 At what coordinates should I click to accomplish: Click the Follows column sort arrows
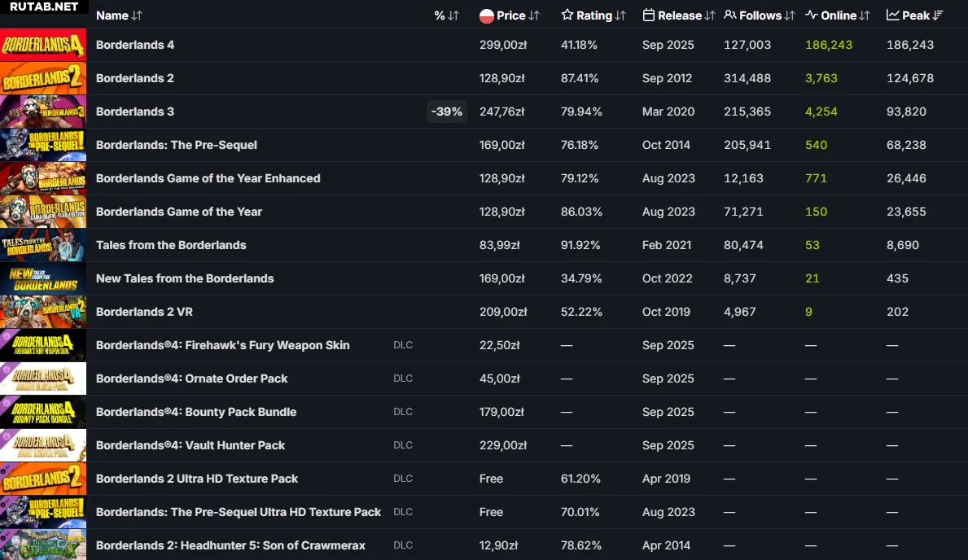click(790, 15)
